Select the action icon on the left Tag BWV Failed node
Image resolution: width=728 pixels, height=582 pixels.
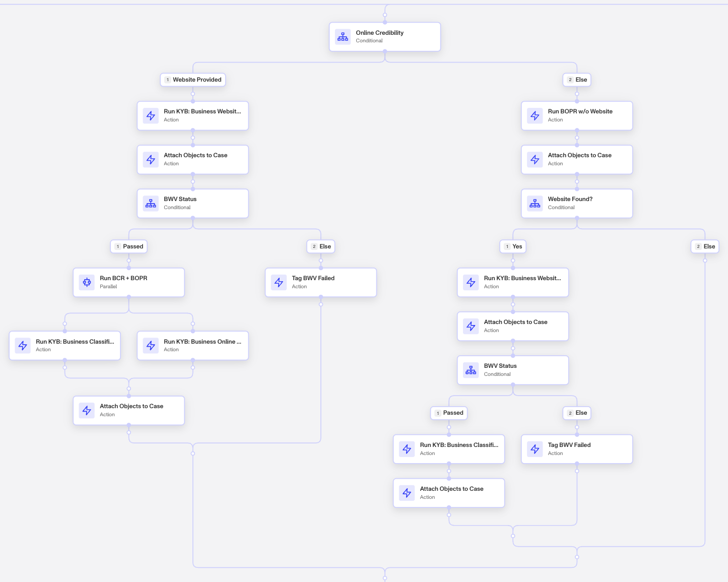[279, 282]
